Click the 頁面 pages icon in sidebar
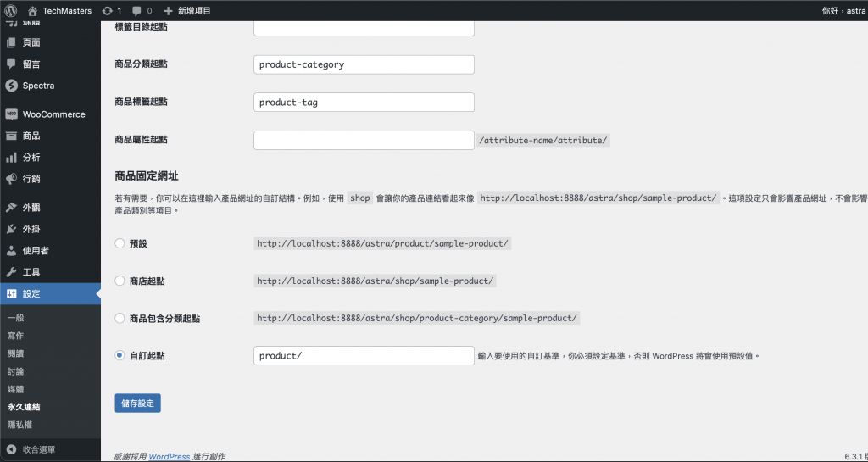This screenshot has width=868, height=462. (11, 42)
